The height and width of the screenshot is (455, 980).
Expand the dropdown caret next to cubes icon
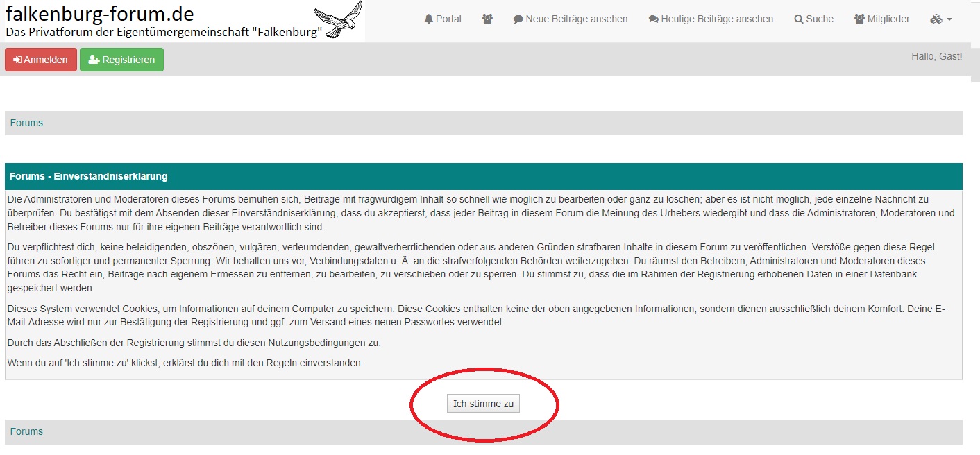(949, 19)
